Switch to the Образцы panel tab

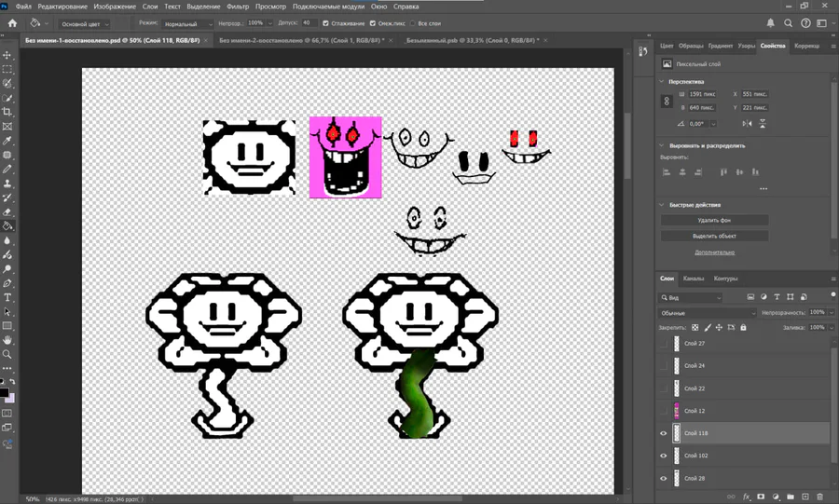(691, 46)
